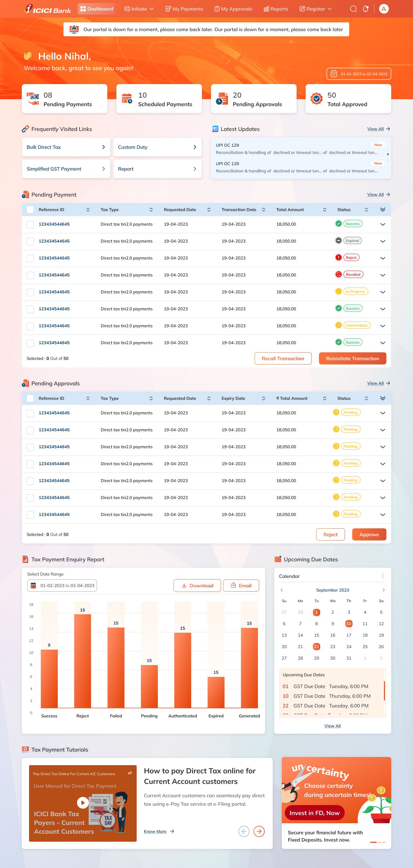
Task: Sort by Tax Type in Pending Payment table
Action: [151, 210]
